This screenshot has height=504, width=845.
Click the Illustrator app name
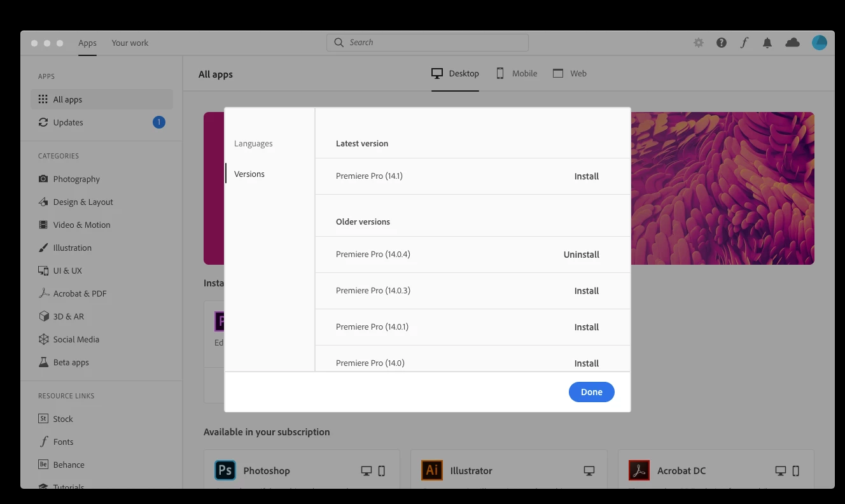[471, 471]
